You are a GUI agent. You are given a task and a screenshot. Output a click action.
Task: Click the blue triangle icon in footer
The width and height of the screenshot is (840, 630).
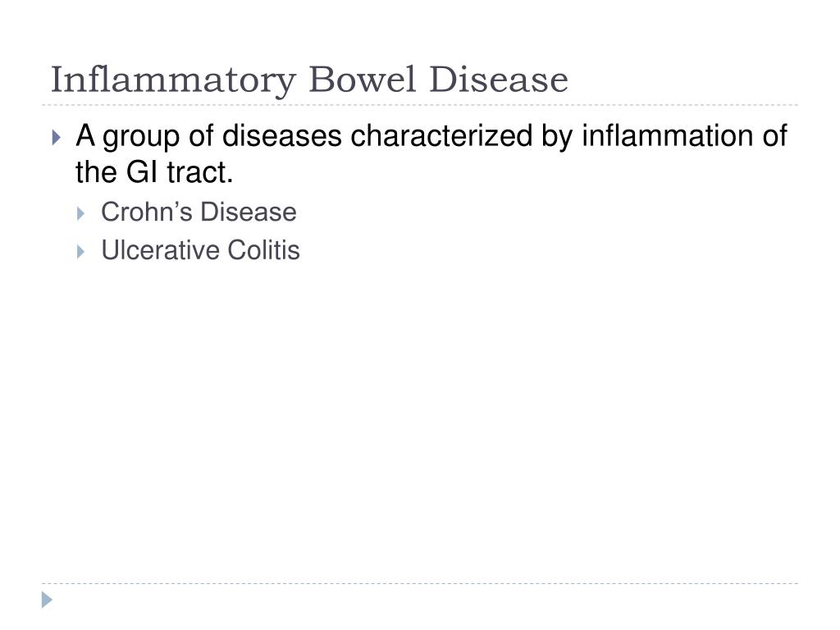point(47,600)
